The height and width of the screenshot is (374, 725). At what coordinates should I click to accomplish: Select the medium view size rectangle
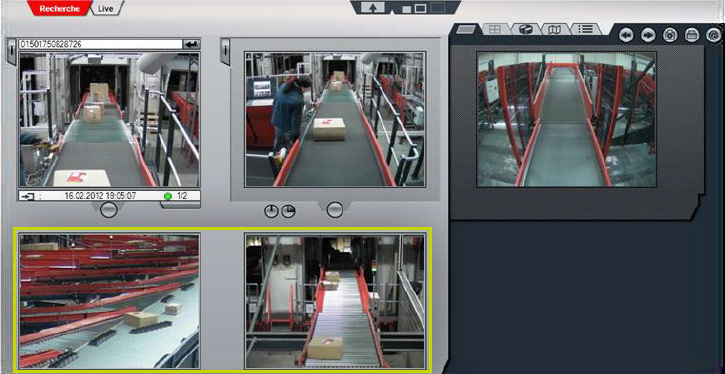click(x=420, y=8)
